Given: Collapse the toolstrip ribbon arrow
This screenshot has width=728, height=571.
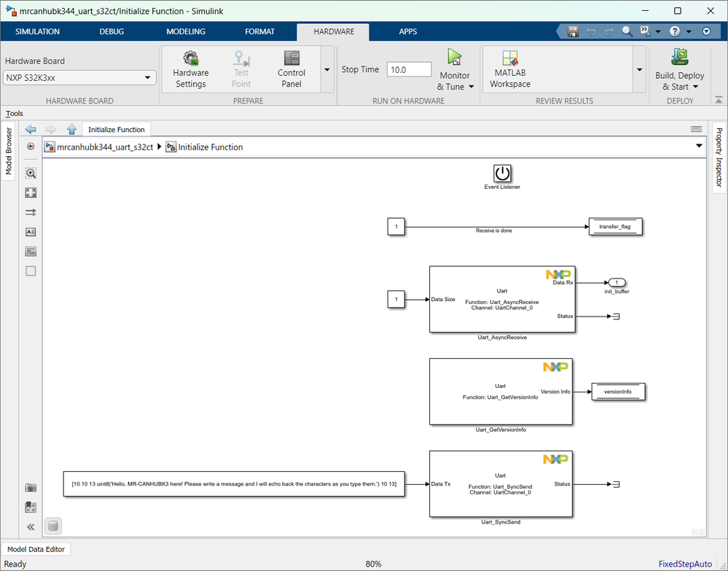Looking at the screenshot, I should click(x=719, y=100).
